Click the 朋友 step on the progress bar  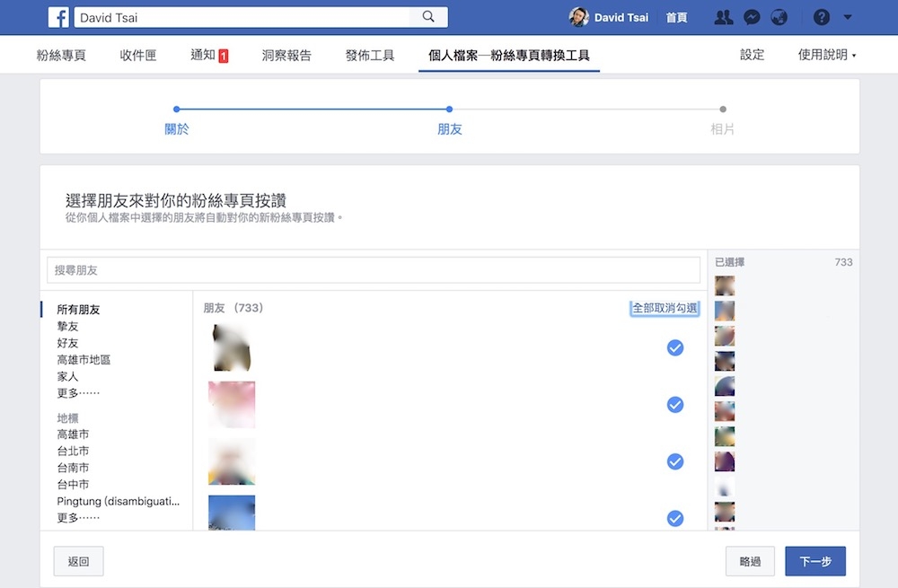449,129
